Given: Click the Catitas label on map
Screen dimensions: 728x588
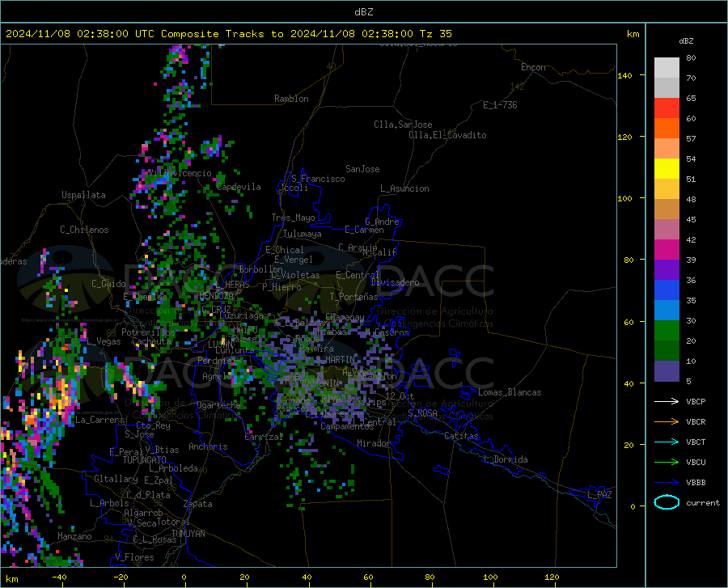Looking at the screenshot, I should pyautogui.click(x=461, y=436).
